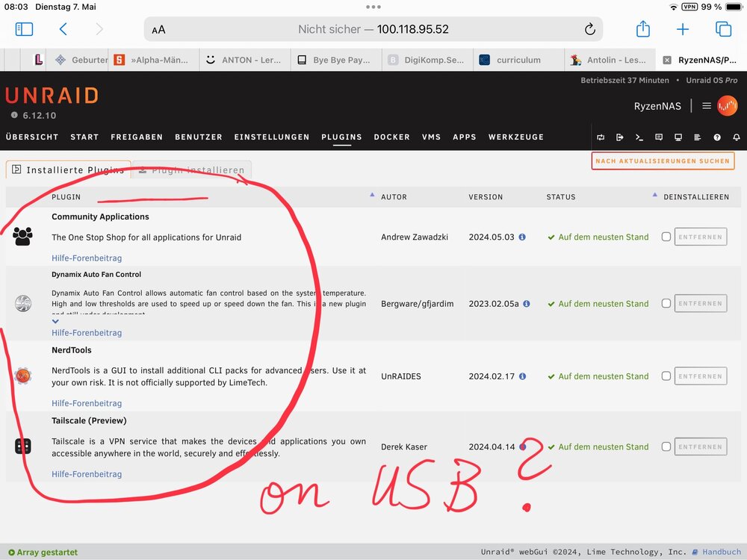Switch to the ANTON - Ler... browser tab
The image size is (747, 560).
click(x=245, y=60)
